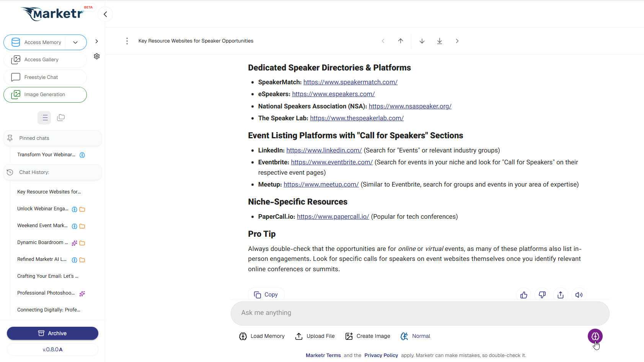The image size is (644, 362).
Task: Open the three-dot chat options menu
Action: point(127,41)
